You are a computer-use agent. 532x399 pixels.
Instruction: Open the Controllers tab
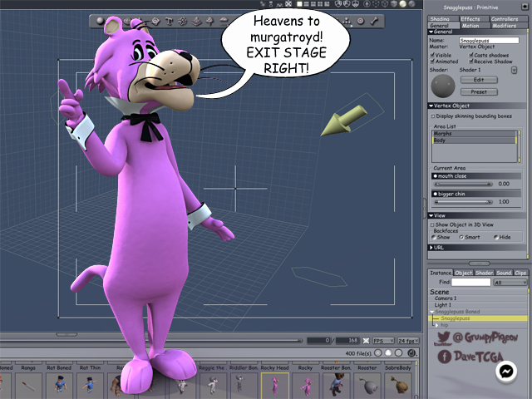point(508,19)
